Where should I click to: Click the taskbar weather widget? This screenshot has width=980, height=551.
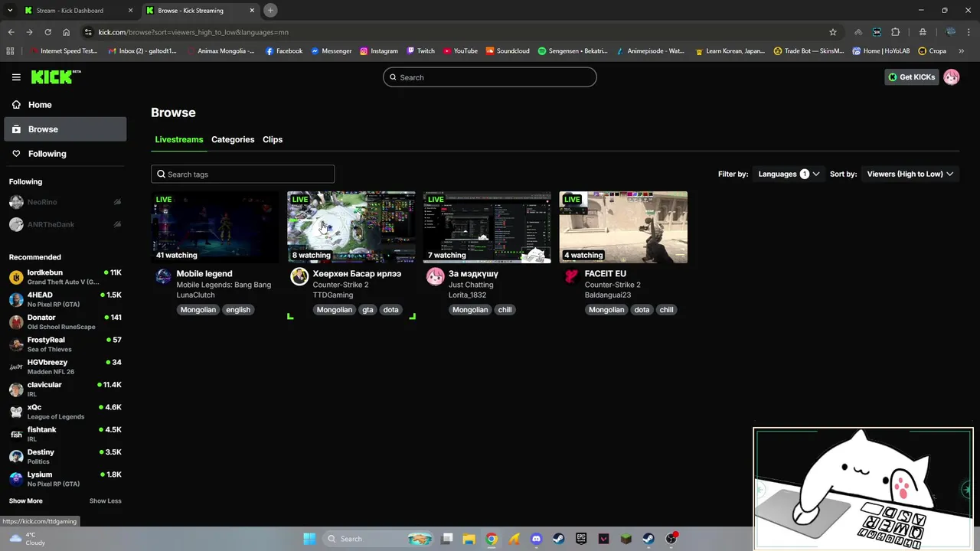point(27,539)
